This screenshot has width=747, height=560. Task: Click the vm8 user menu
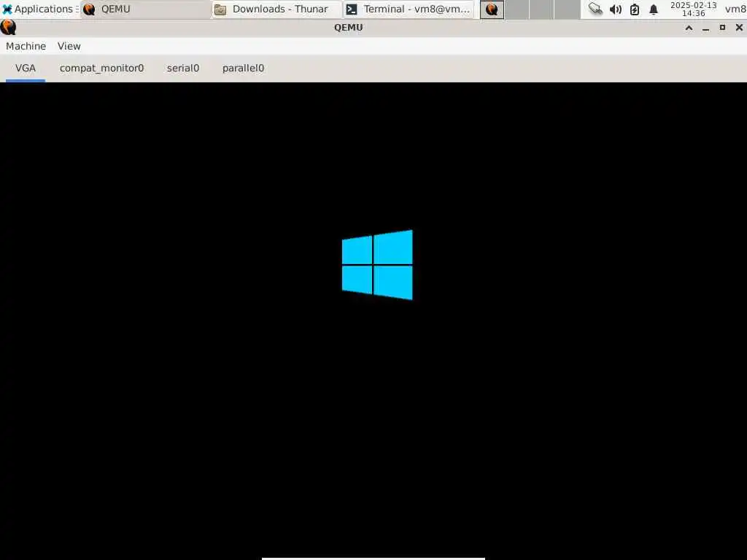tap(735, 9)
